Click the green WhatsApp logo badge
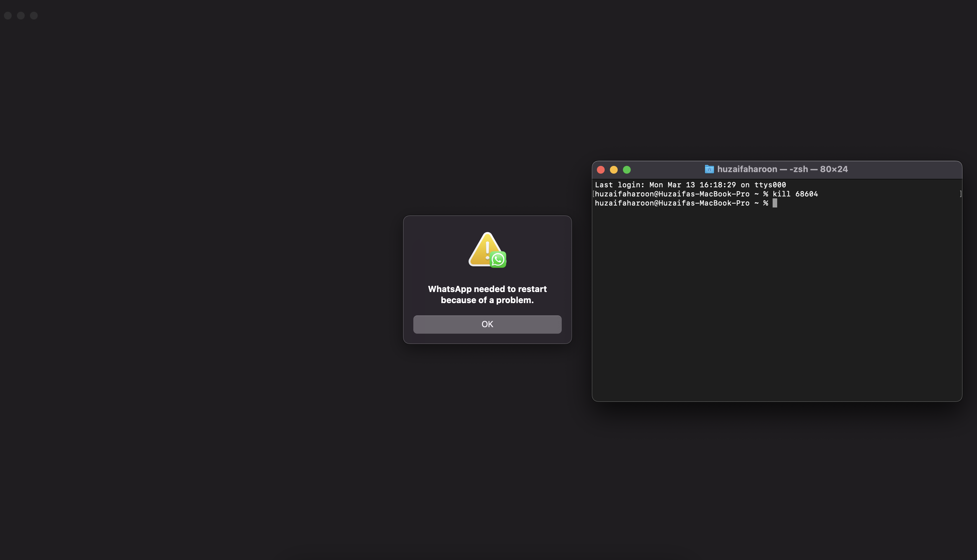This screenshot has width=977, height=560. [498, 260]
